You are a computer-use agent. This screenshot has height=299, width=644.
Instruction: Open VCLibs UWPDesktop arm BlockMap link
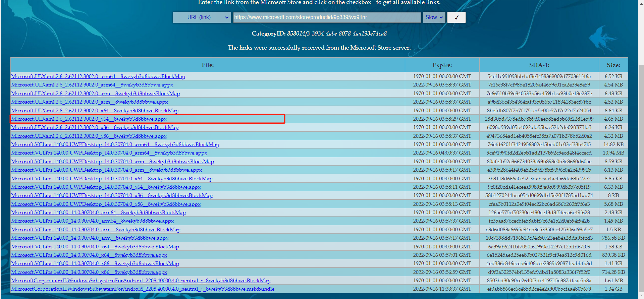tap(112, 162)
